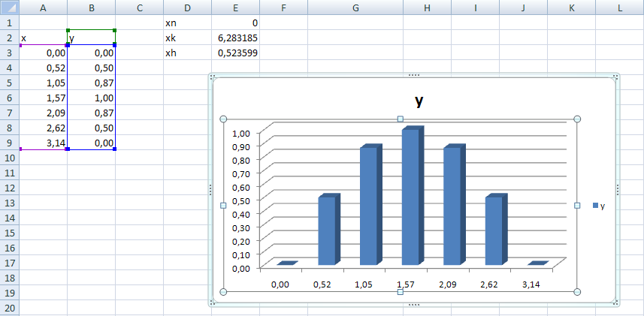The width and height of the screenshot is (644, 316).
Task: Click chart frame bottom edge grip dots
Action: pos(414,305)
